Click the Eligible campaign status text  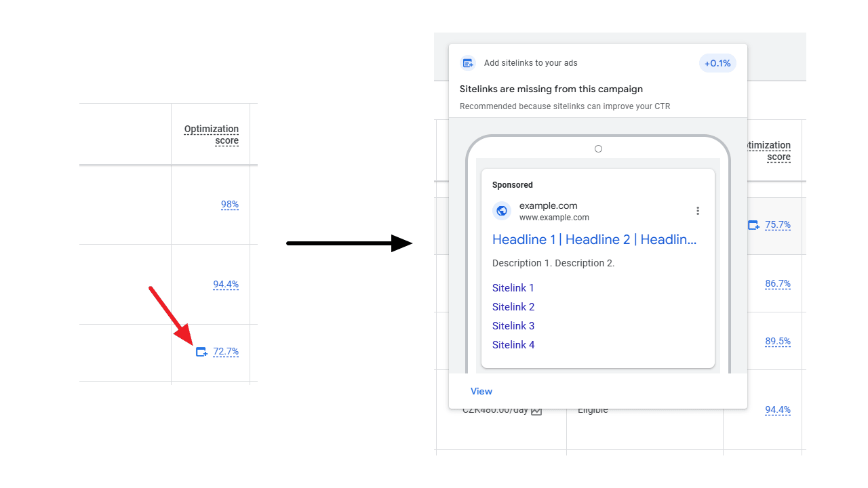593,409
